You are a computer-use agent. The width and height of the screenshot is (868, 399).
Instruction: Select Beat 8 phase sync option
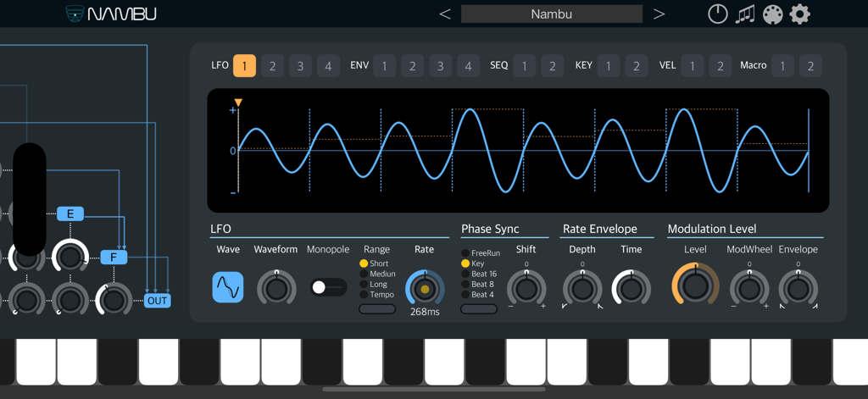pyautogui.click(x=477, y=284)
